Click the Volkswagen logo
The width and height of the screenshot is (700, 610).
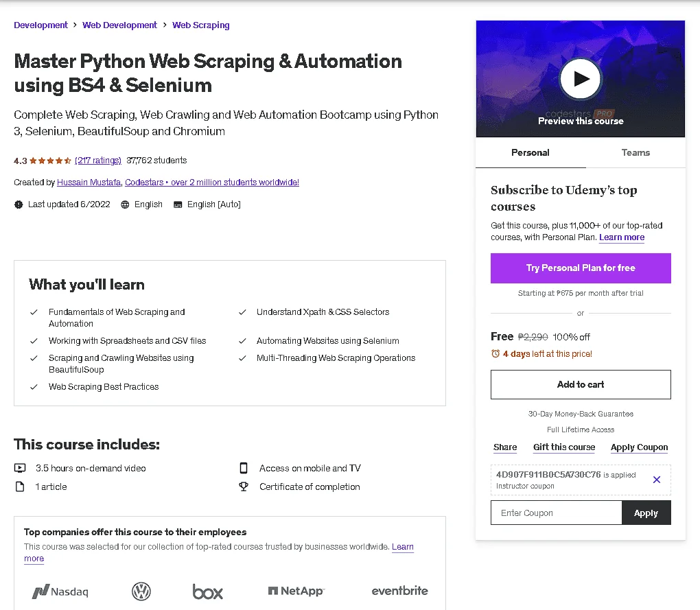(141, 591)
